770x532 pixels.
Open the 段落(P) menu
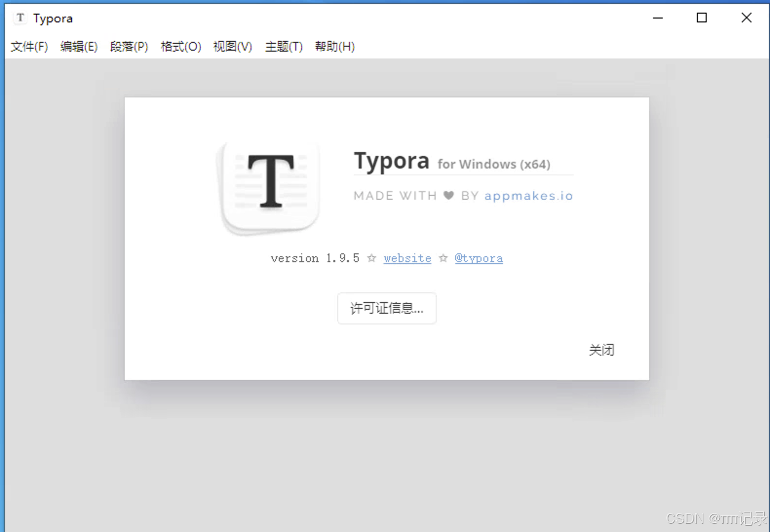click(x=129, y=47)
